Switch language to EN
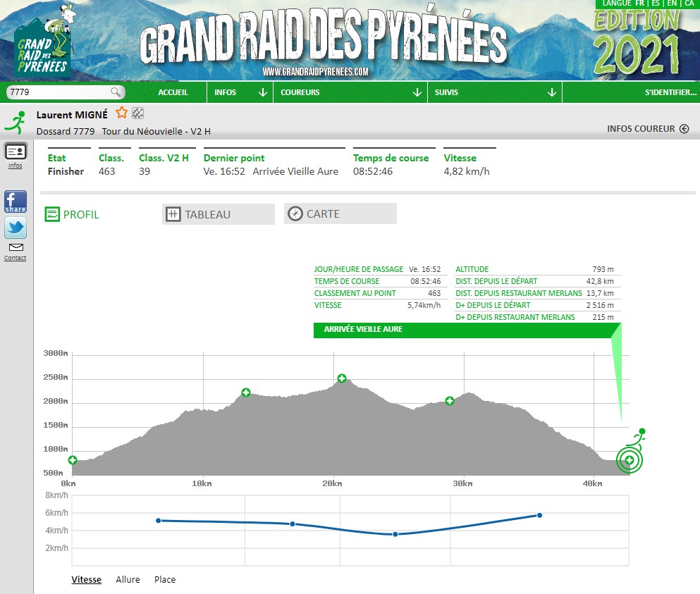The width and height of the screenshot is (700, 594). [x=672, y=3]
